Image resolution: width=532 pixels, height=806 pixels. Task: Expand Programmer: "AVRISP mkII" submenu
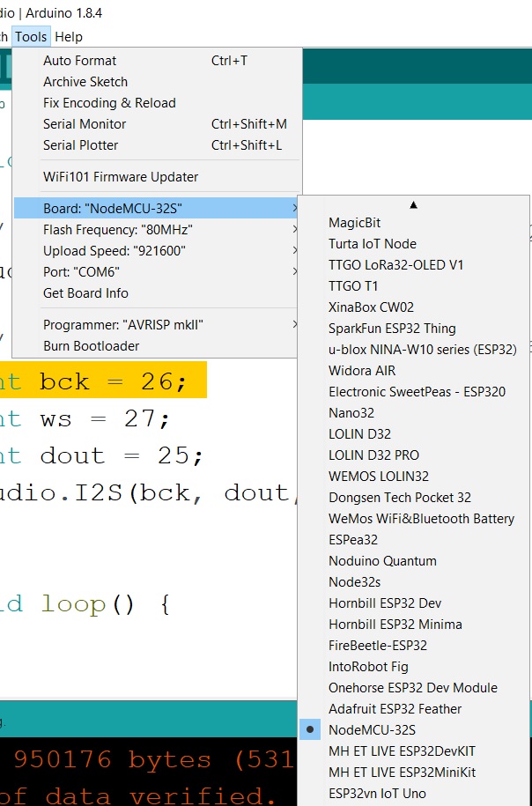[x=156, y=325]
